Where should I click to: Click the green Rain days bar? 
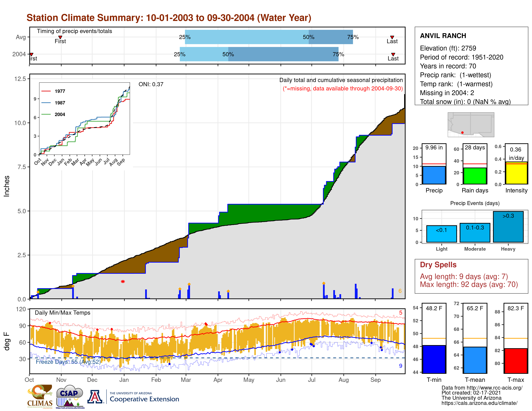tap(475, 176)
